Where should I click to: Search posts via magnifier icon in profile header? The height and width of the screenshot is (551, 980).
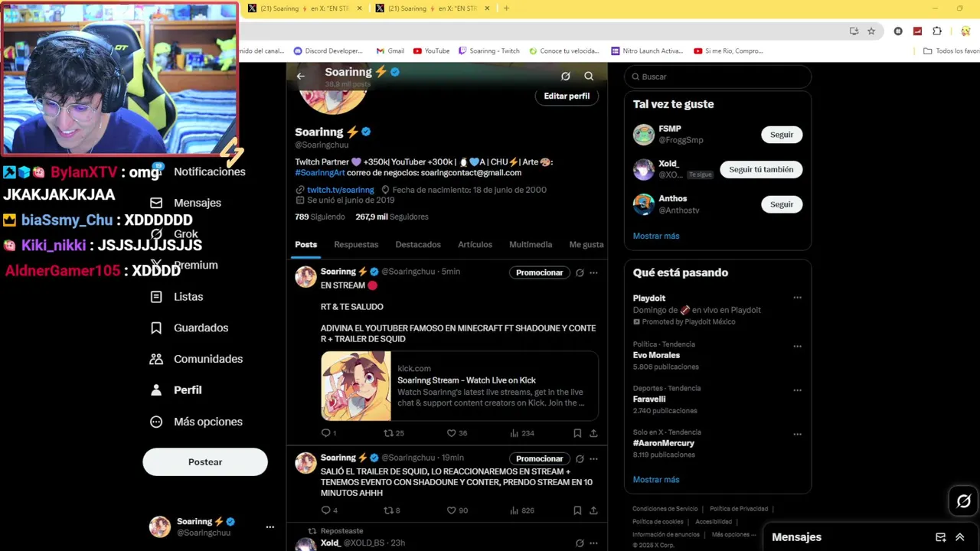click(589, 76)
